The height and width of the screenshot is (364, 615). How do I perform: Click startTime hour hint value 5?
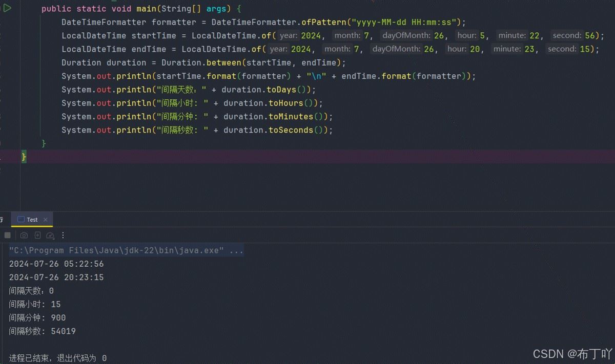tap(482, 36)
